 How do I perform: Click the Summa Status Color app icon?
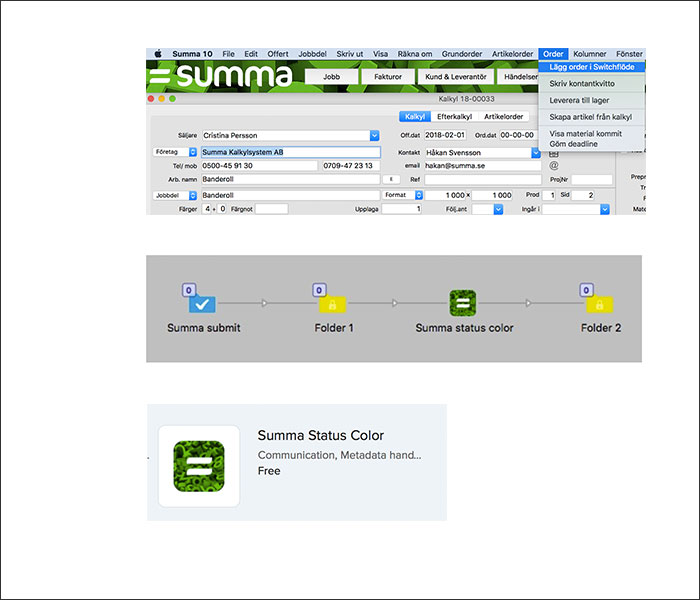[199, 466]
